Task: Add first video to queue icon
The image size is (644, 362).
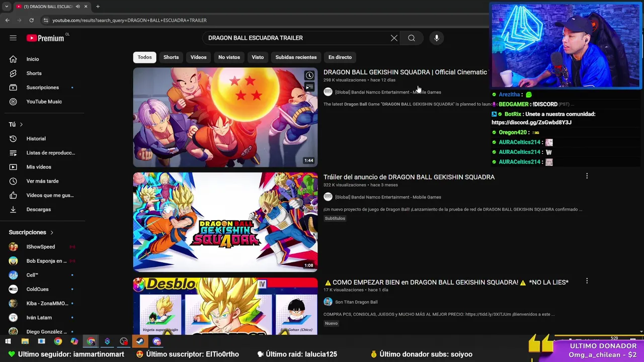Action: [309, 87]
